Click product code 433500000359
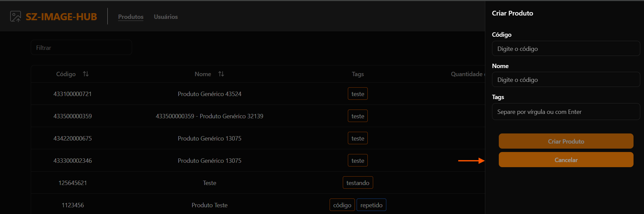Image resolution: width=644 pixels, height=214 pixels. point(73,116)
